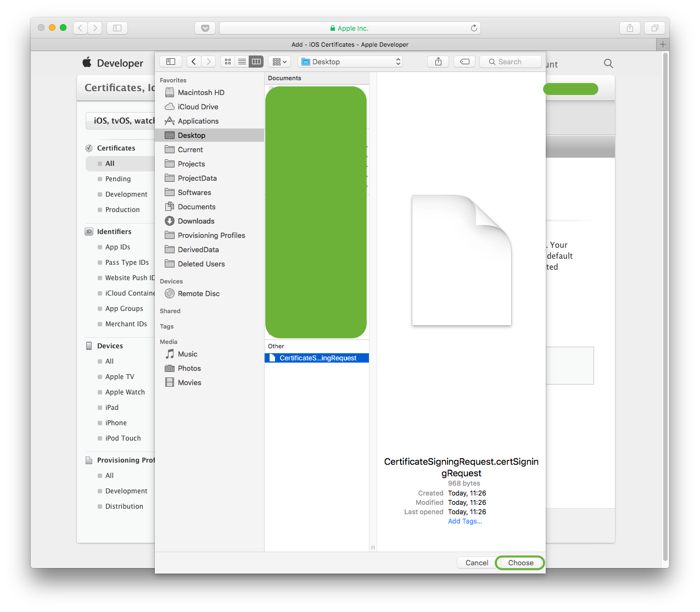Reload the page in Safari

coord(474,28)
